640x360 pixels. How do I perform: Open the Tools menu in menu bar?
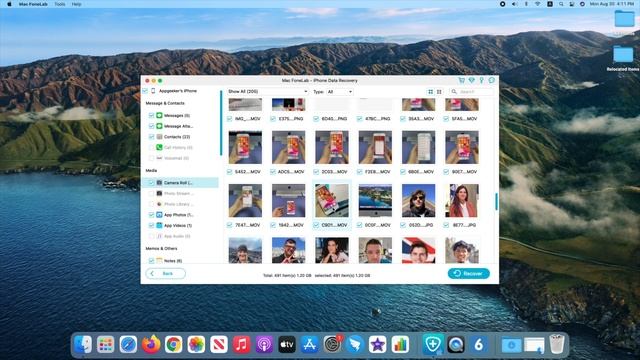pyautogui.click(x=60, y=4)
